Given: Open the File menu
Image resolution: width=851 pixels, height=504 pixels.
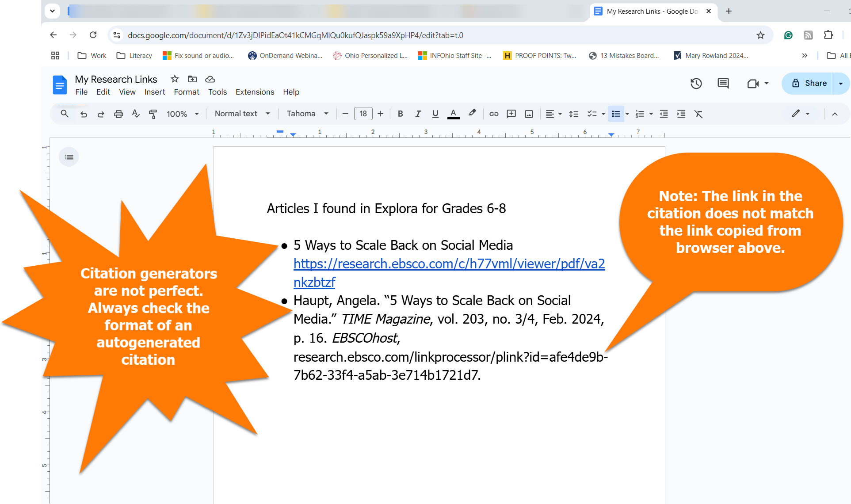Looking at the screenshot, I should point(81,92).
